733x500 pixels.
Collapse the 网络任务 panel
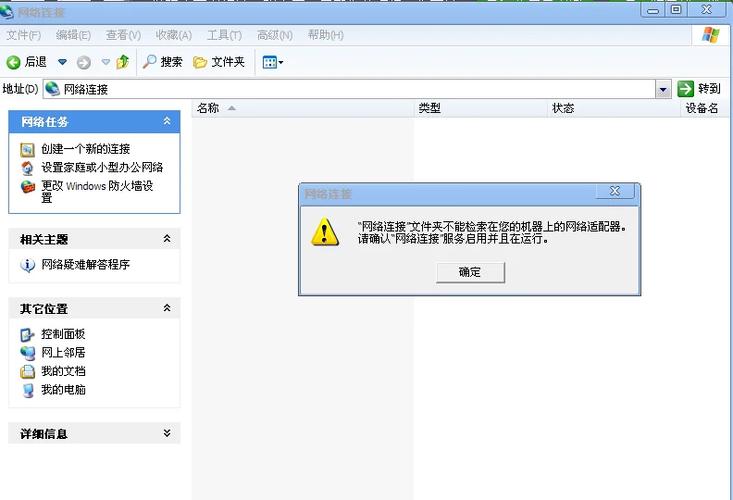pos(167,121)
